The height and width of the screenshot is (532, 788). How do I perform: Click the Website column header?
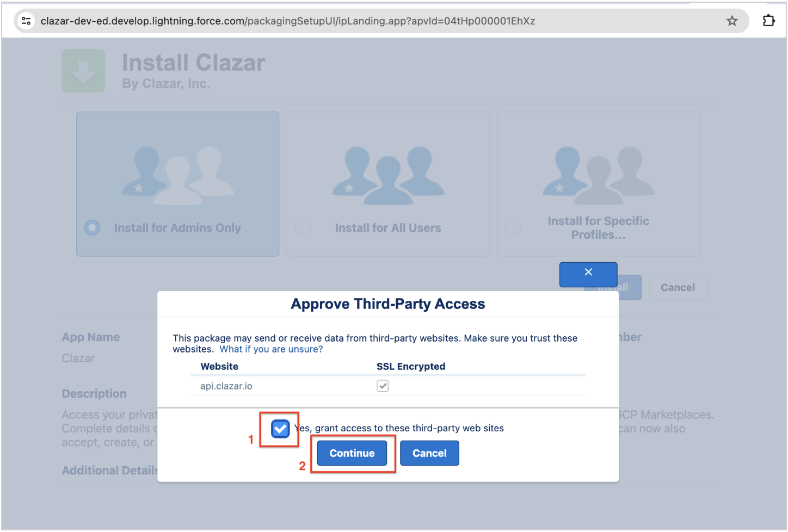pyautogui.click(x=219, y=366)
